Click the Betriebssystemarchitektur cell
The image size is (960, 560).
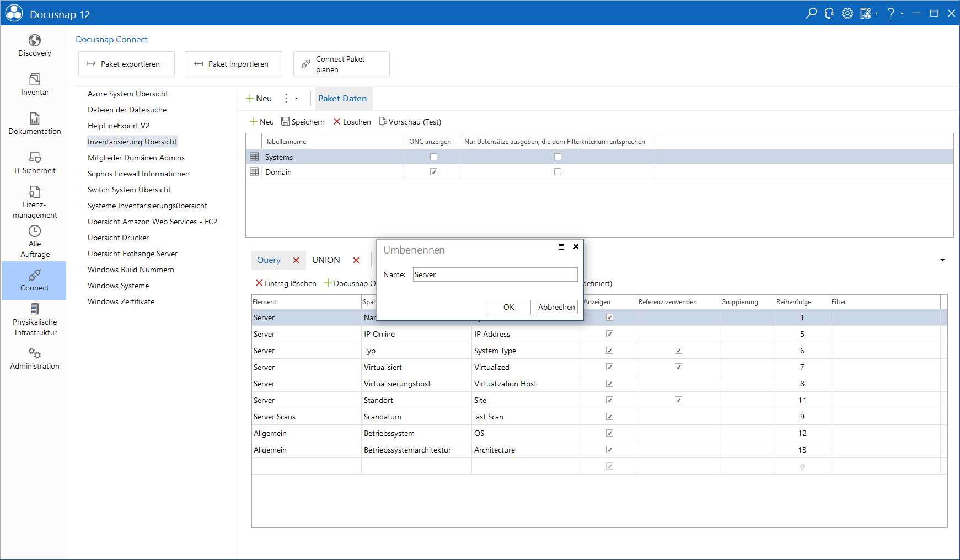coord(416,450)
